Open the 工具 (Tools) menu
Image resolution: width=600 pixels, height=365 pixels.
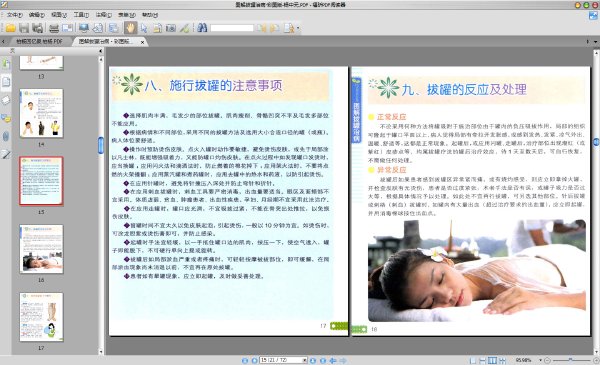(81, 15)
